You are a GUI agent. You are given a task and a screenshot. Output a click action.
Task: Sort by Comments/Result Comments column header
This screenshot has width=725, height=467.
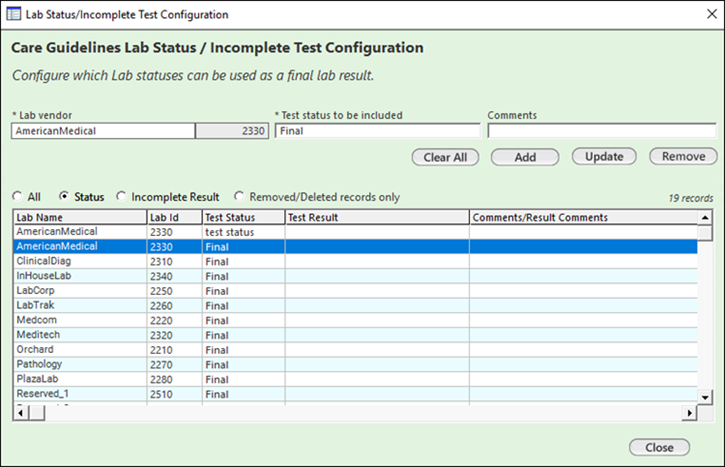[x=584, y=217]
